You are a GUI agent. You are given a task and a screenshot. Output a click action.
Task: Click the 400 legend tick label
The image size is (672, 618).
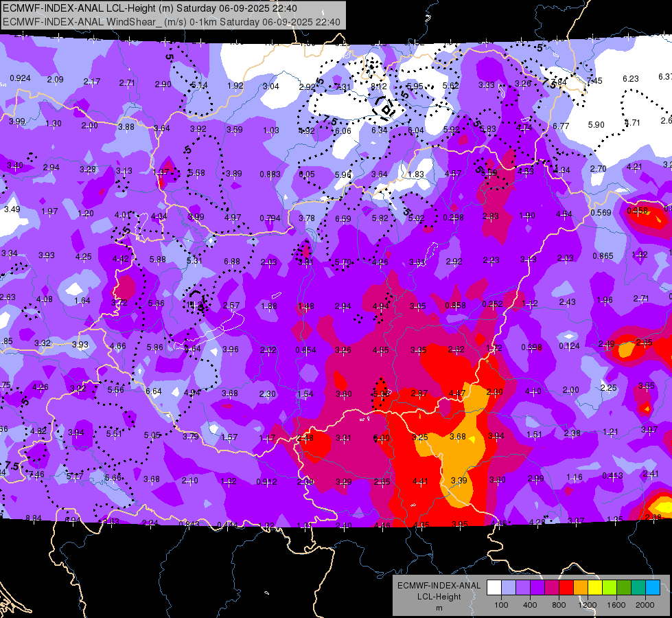tap(530, 605)
